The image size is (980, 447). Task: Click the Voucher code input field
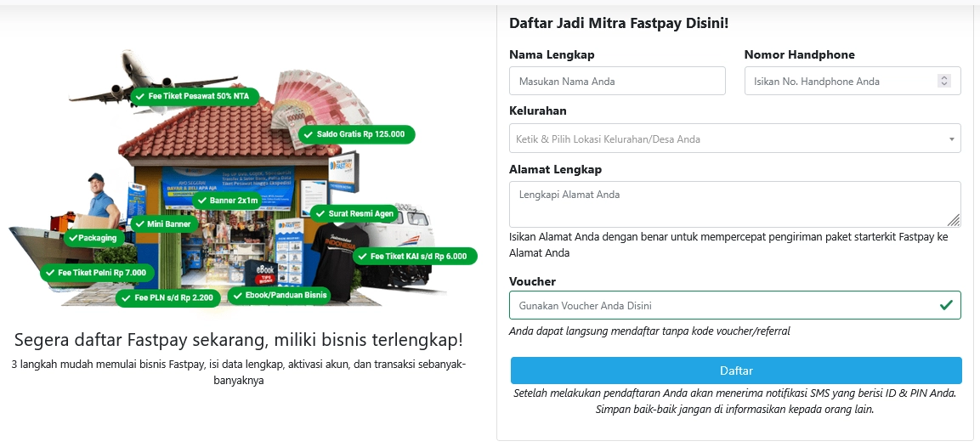click(x=735, y=305)
